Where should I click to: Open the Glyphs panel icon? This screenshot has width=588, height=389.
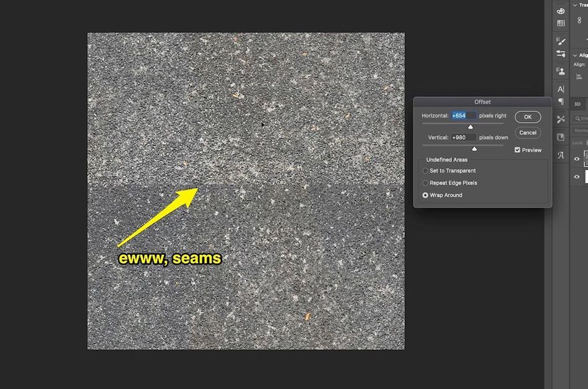coord(561,155)
